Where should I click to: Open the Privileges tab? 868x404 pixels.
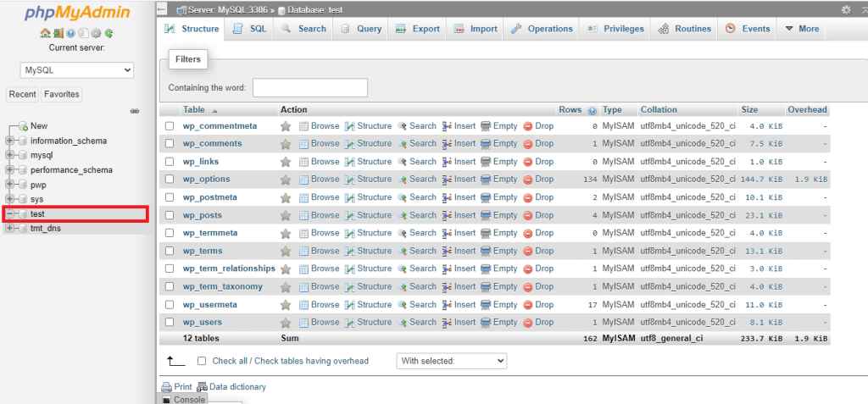pyautogui.click(x=615, y=29)
